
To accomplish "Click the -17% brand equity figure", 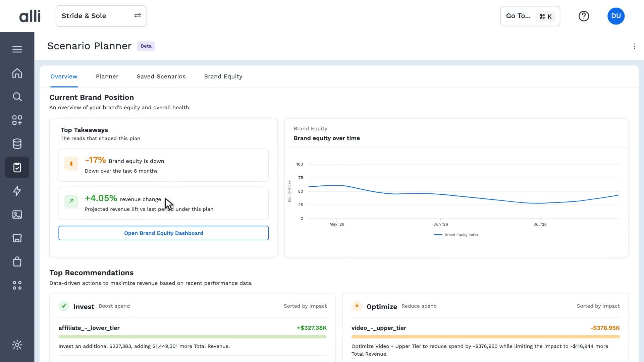I will coord(95,160).
